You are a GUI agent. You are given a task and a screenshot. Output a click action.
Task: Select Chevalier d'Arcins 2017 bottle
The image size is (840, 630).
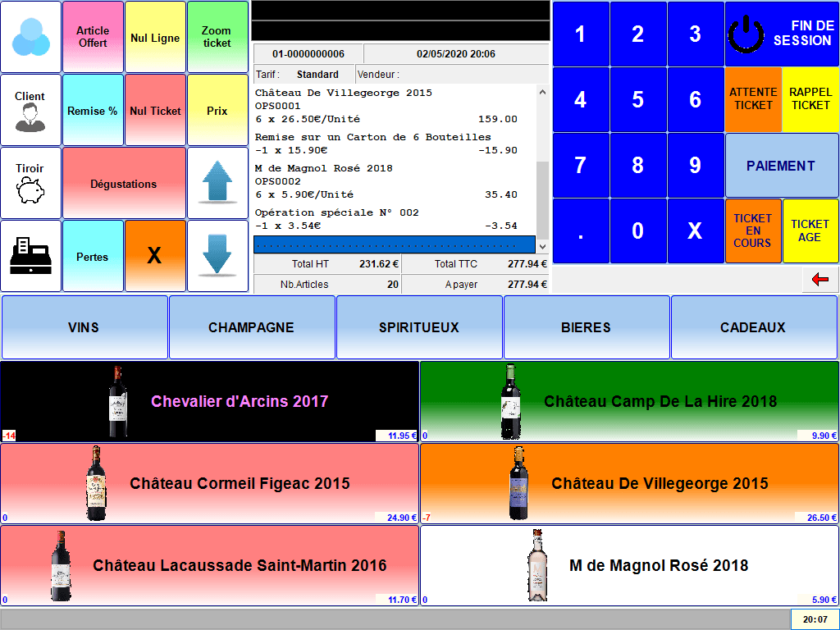coord(209,401)
